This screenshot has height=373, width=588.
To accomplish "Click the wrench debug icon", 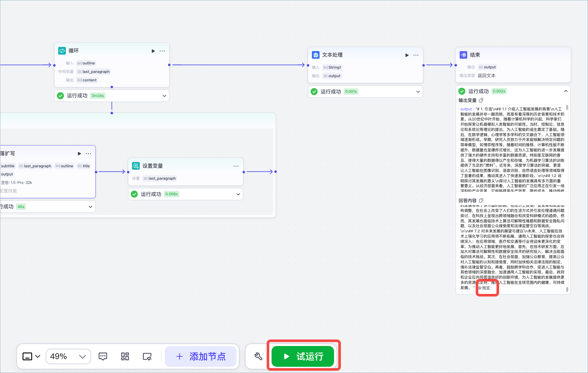I will (x=258, y=356).
